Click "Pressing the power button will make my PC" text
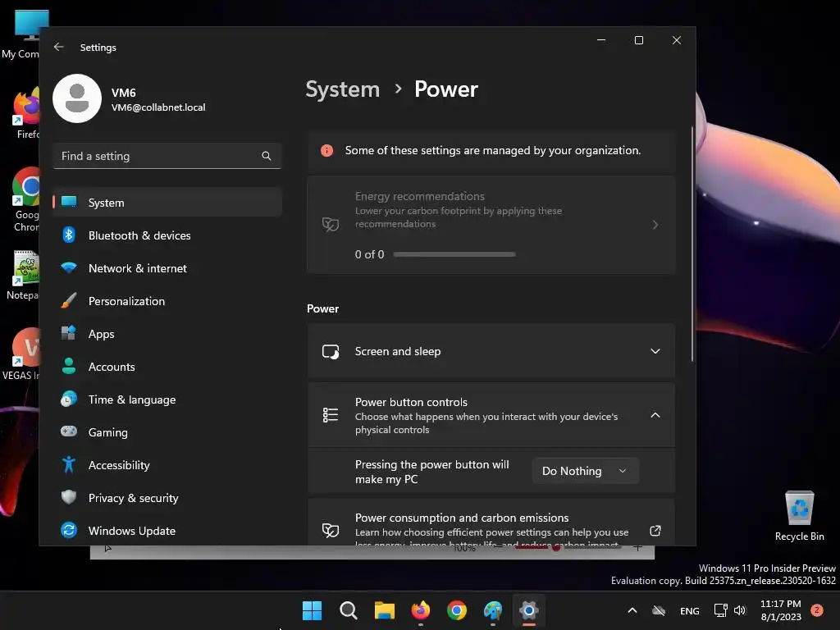 [431, 472]
